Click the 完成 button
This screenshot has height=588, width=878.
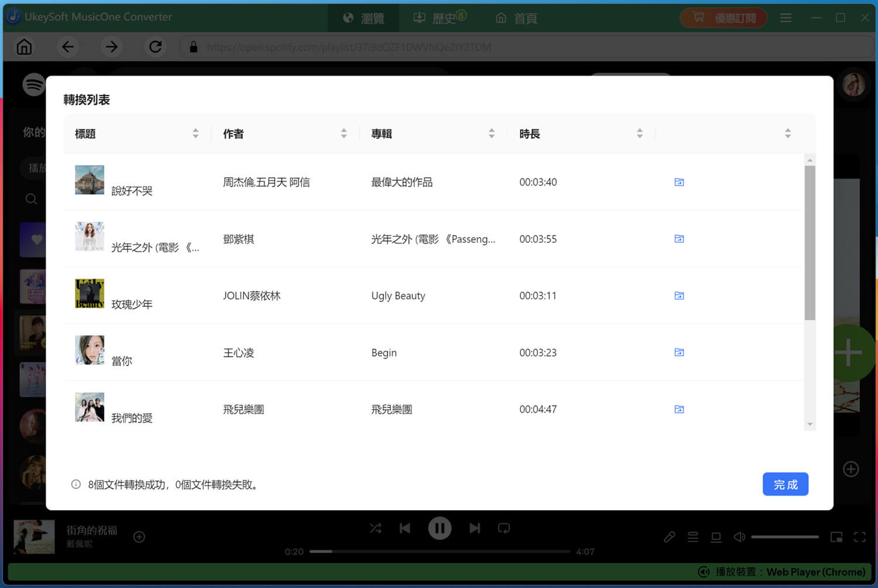click(x=786, y=484)
